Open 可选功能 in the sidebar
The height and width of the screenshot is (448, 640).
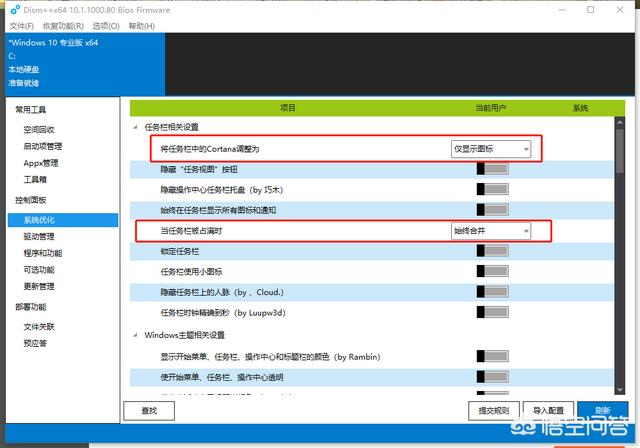coord(39,270)
